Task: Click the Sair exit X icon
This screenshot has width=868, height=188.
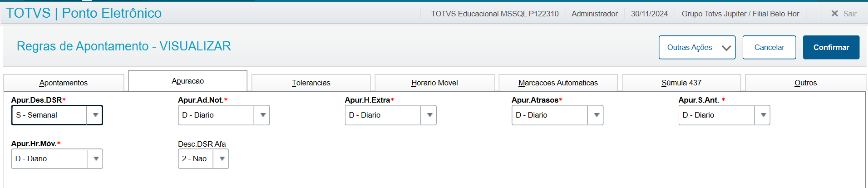Action: point(834,14)
